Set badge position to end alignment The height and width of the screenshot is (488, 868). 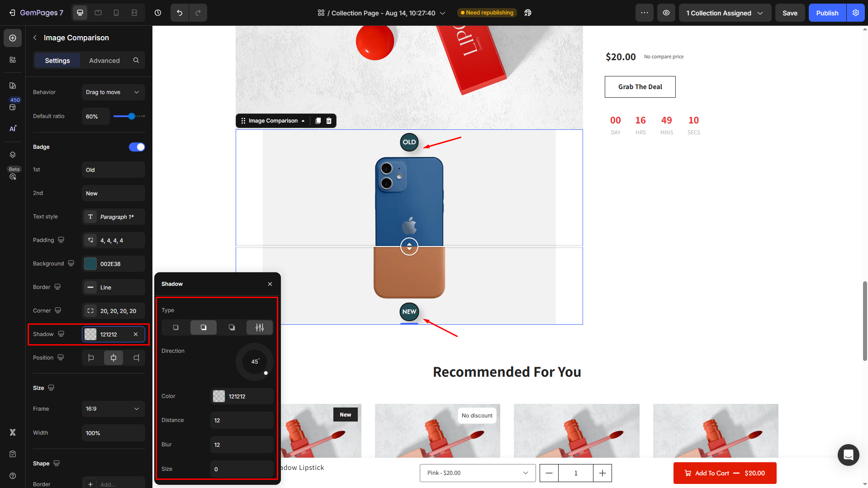coord(136,358)
